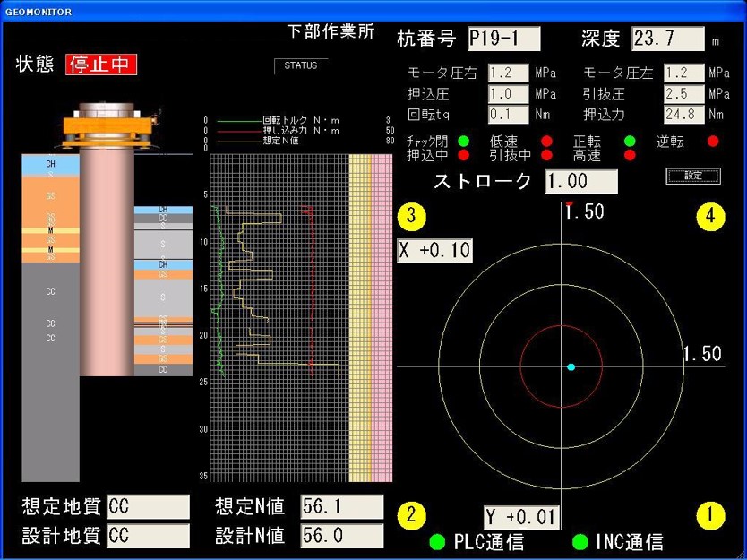Click the Y +0.01 readout box
The width and height of the screenshot is (747, 560).
pos(521,517)
